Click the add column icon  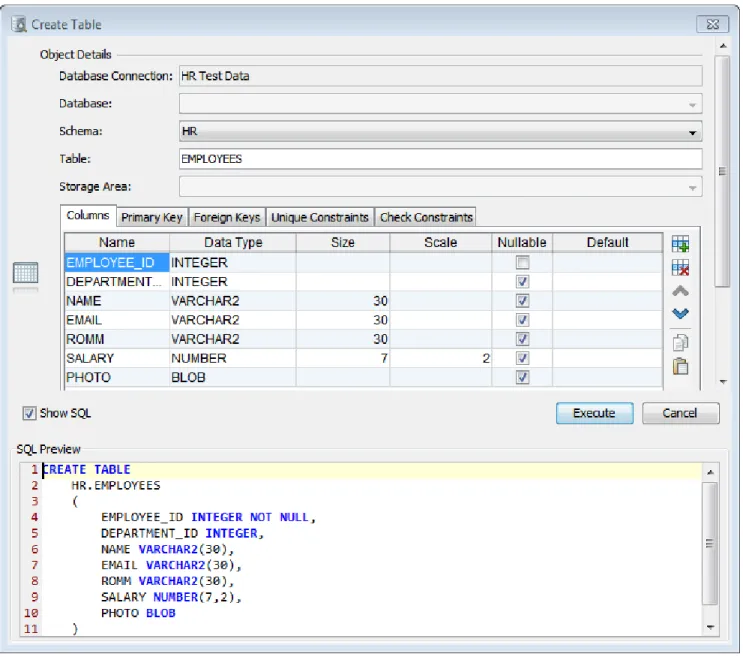pyautogui.click(x=680, y=244)
